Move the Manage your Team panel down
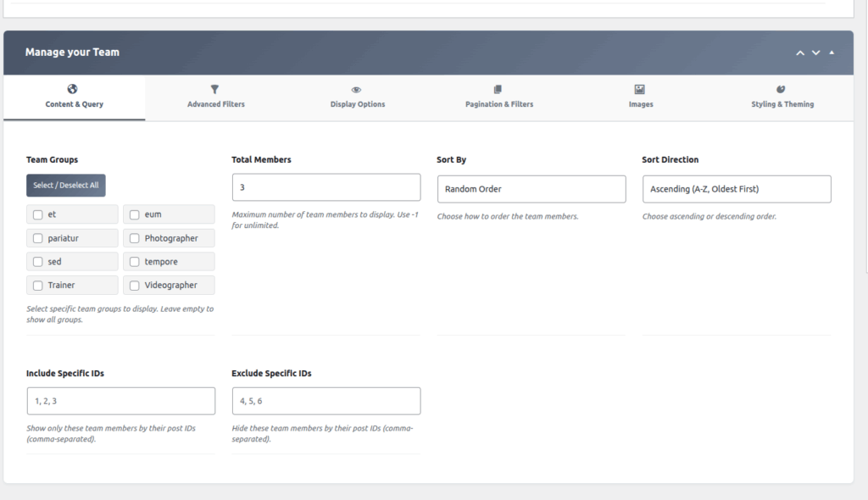The image size is (868, 500). 815,53
